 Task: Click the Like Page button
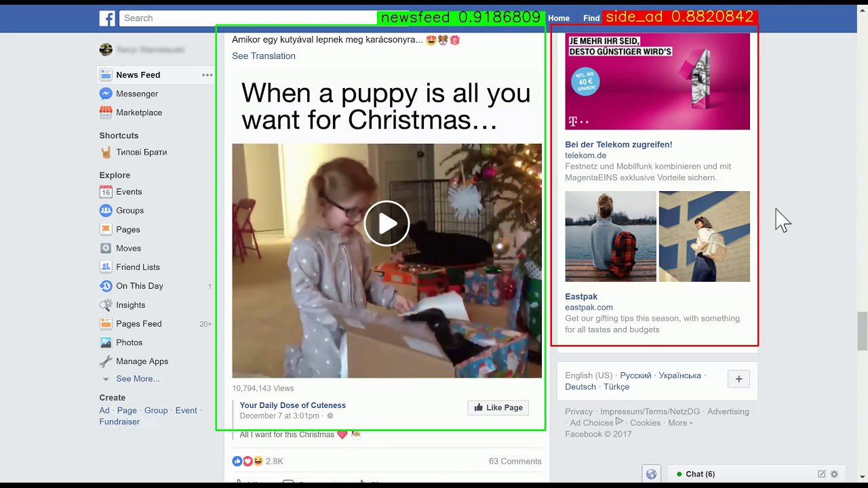click(498, 407)
